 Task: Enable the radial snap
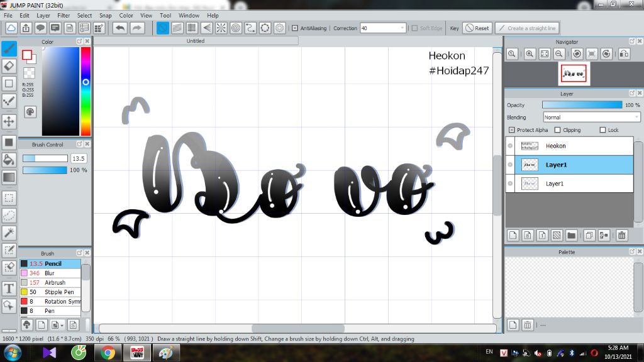pos(221,28)
